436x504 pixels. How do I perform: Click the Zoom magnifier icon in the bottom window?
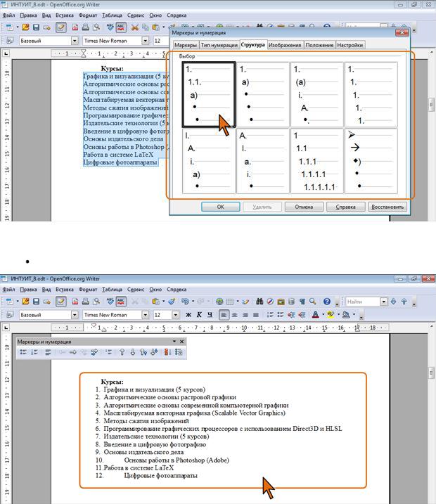[312, 302]
